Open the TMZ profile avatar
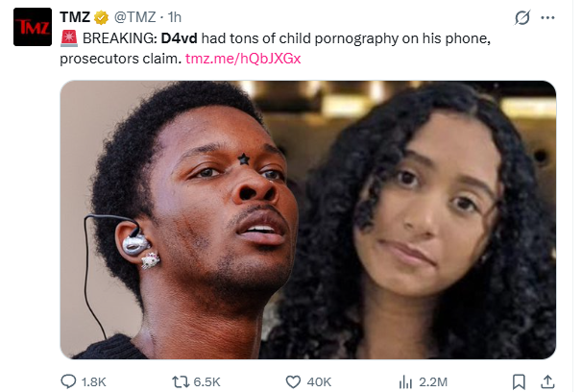582x392 pixels. (33, 27)
